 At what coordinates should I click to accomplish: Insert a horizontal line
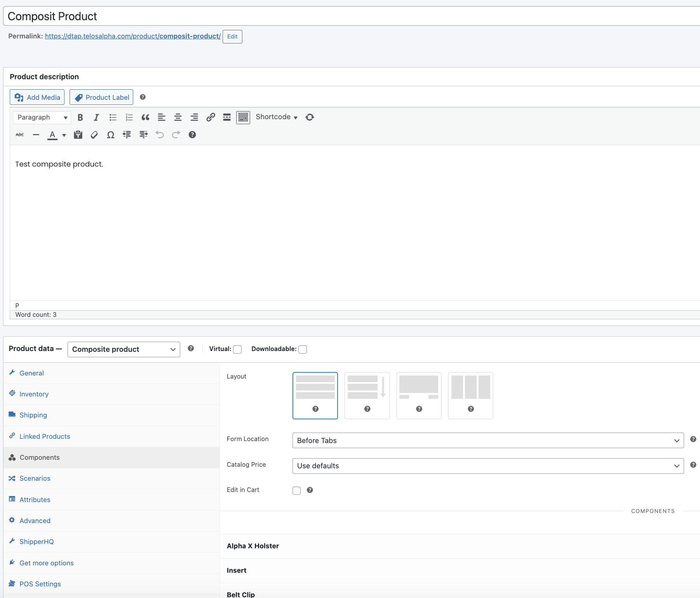pyautogui.click(x=36, y=135)
